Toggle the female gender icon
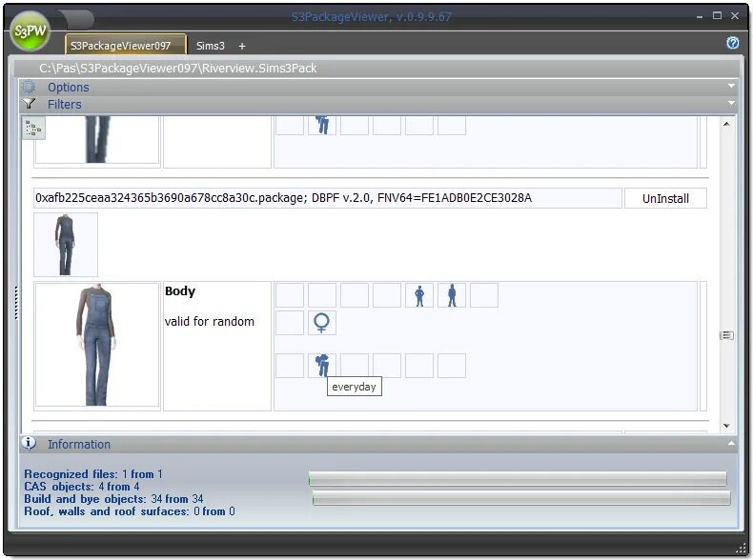The width and height of the screenshot is (753, 560). pos(322,323)
